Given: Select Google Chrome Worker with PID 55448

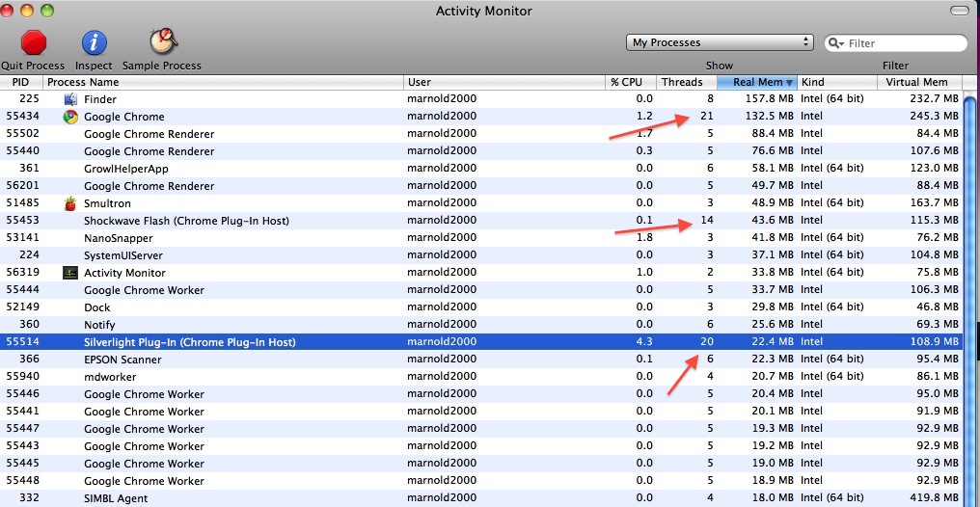Looking at the screenshot, I should click(x=481, y=481).
